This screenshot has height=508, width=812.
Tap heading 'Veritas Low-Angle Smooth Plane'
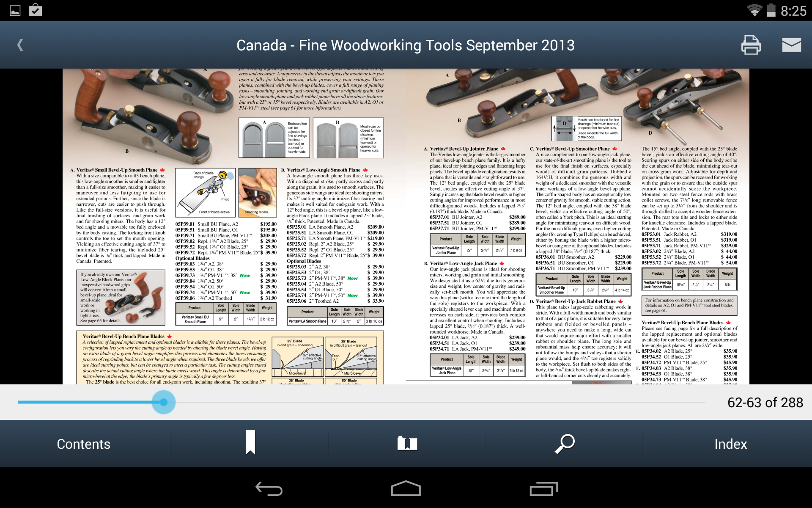(324, 170)
